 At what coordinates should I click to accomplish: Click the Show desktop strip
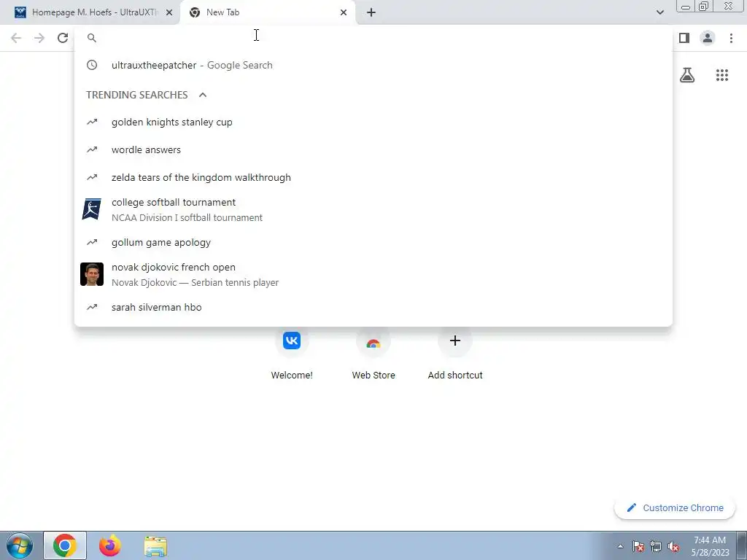coord(741,545)
